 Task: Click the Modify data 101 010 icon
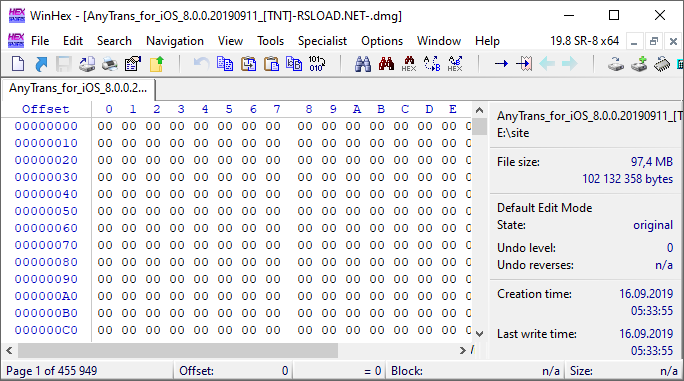[x=317, y=64]
